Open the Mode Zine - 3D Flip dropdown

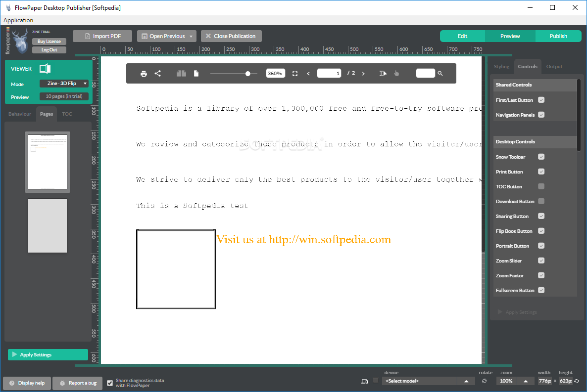click(64, 84)
